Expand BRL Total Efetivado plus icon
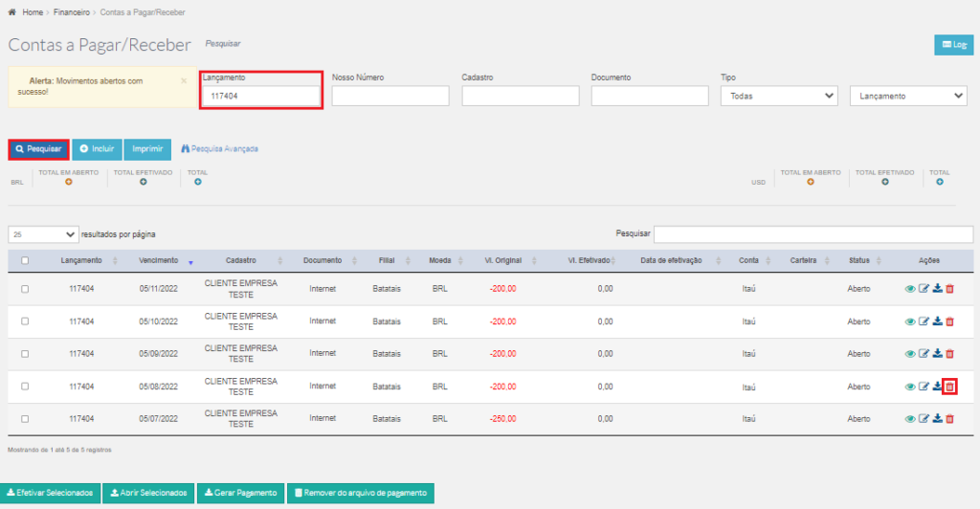 pos(144,182)
